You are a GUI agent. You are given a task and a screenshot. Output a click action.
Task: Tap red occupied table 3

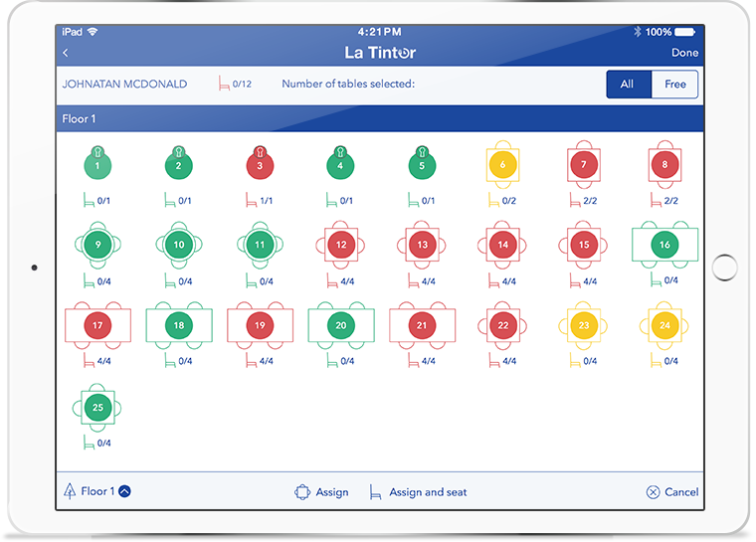pyautogui.click(x=260, y=165)
